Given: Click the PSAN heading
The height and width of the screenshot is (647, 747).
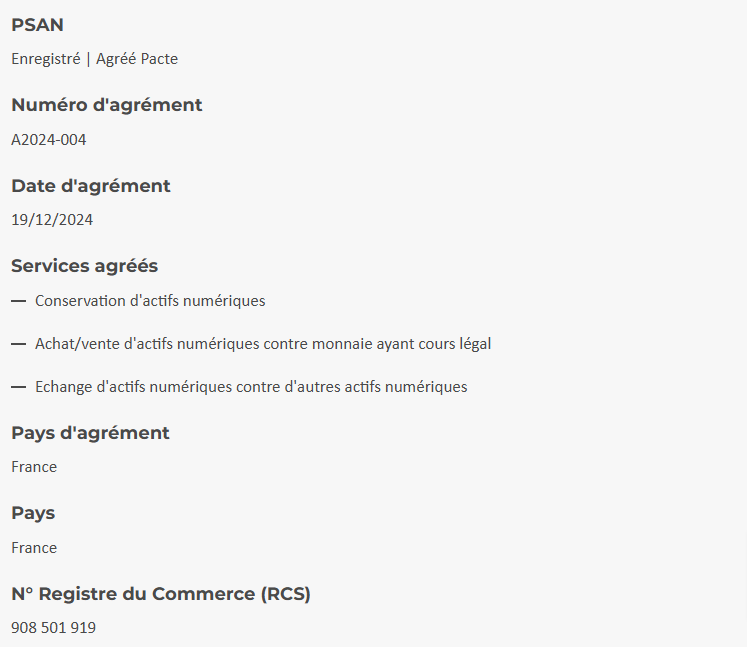Looking at the screenshot, I should click(37, 25).
